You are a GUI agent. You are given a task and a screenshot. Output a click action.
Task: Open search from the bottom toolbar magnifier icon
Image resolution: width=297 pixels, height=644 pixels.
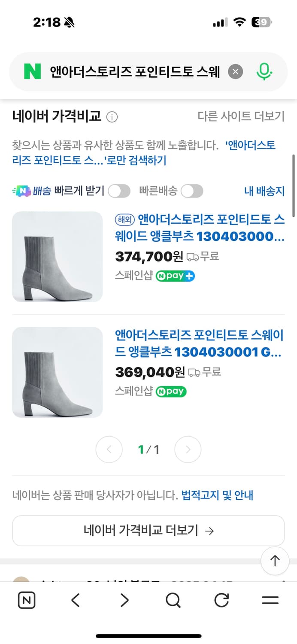point(173,601)
